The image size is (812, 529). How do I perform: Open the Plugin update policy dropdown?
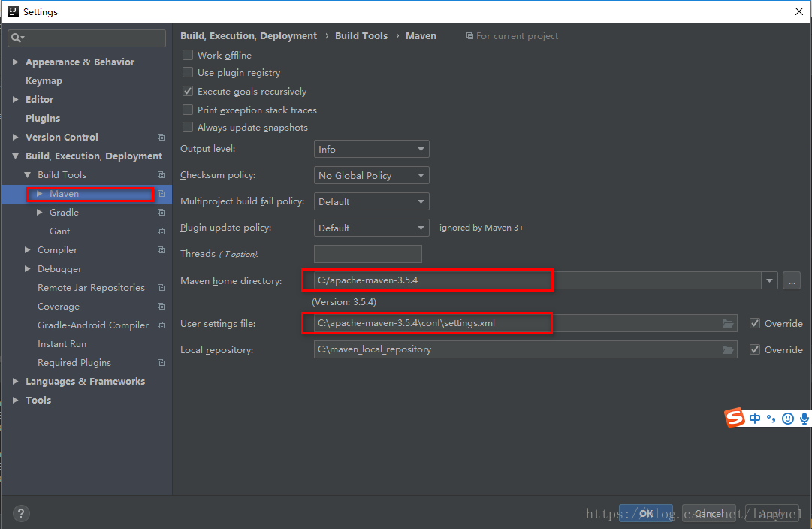371,228
